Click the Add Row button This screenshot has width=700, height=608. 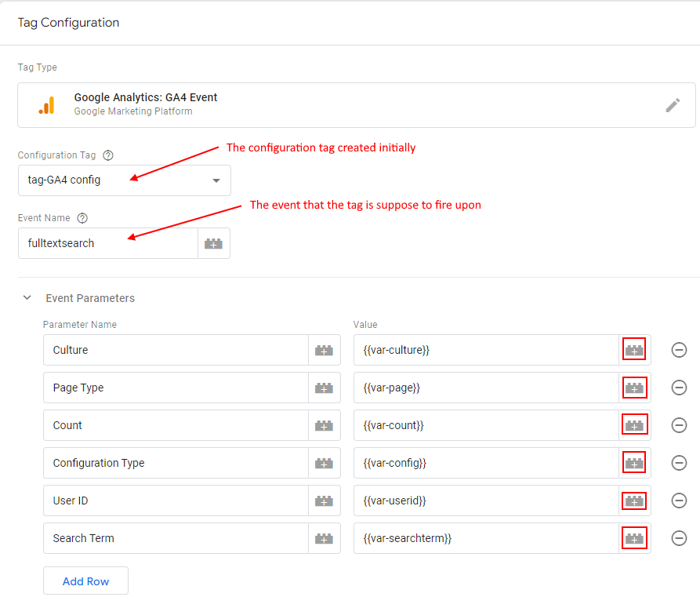(85, 581)
